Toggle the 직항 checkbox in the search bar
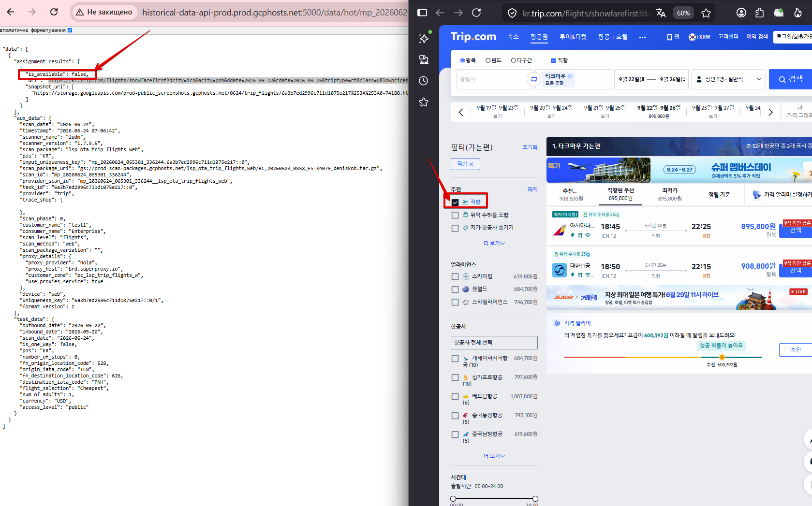The image size is (812, 506). [553, 60]
